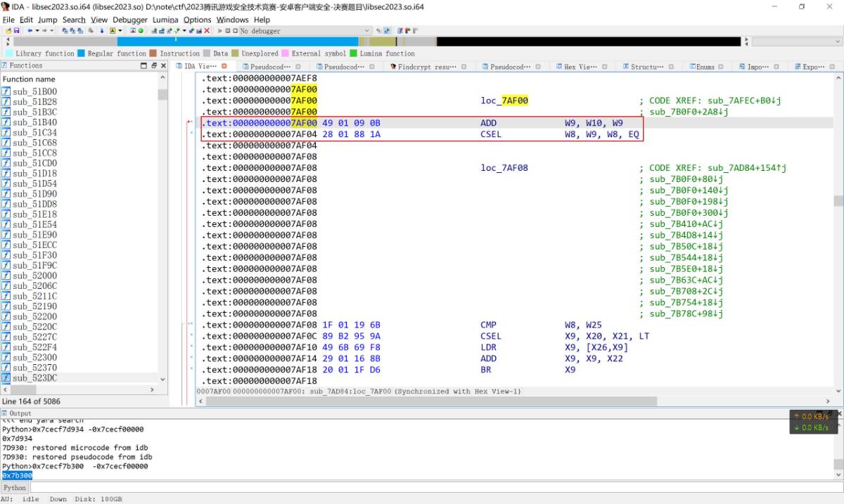Open the Options menu

[198, 20]
